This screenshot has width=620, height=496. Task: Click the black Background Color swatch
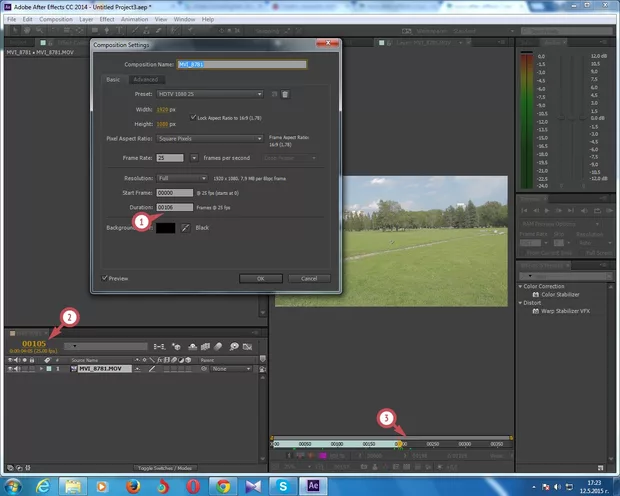coord(164,228)
